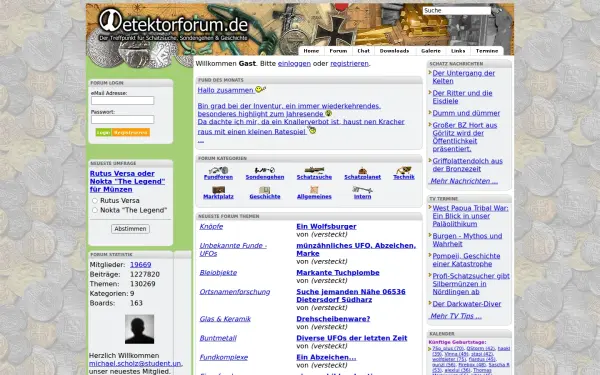Screen dimensions: 600x375
Task: Open the Markante Tuchplombe thread
Action: point(338,273)
